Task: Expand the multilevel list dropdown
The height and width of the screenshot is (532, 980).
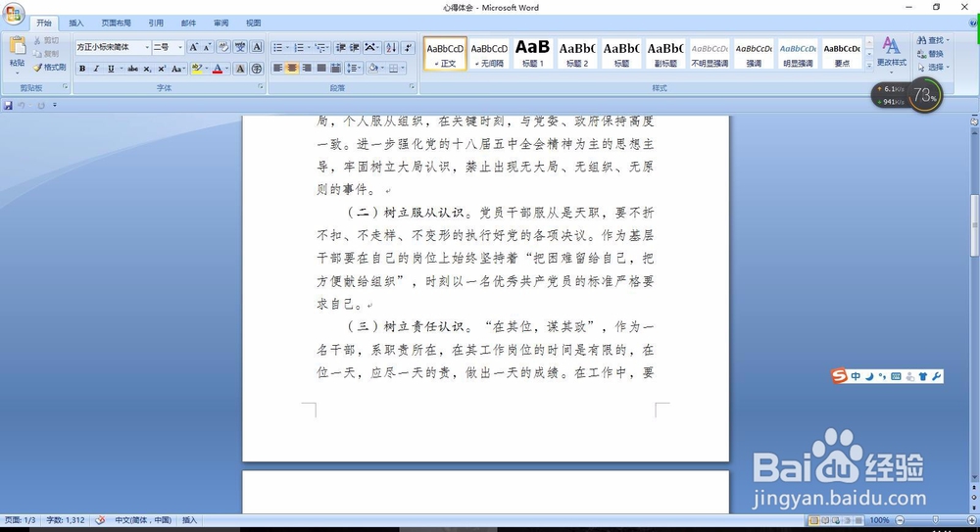Action: 328,47
